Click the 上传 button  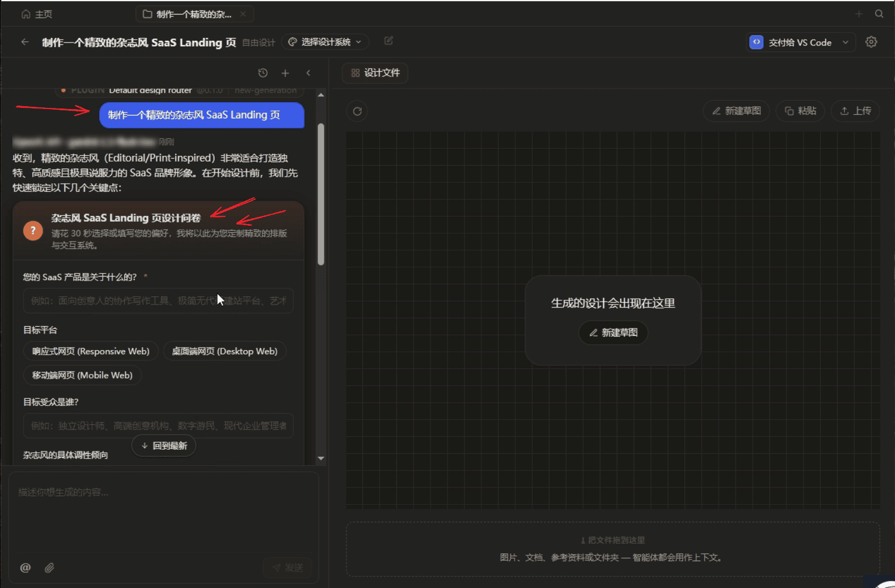[x=855, y=111]
